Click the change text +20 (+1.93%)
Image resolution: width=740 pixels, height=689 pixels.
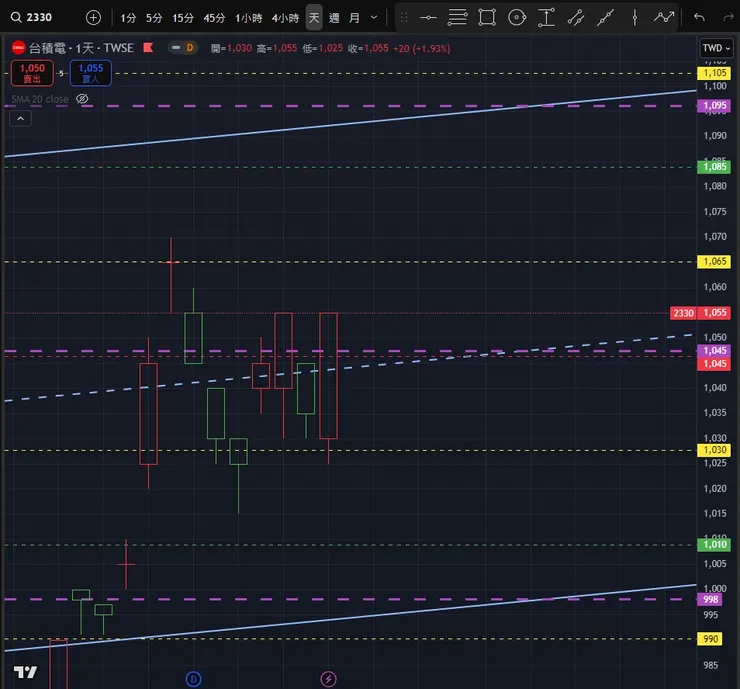[422, 48]
